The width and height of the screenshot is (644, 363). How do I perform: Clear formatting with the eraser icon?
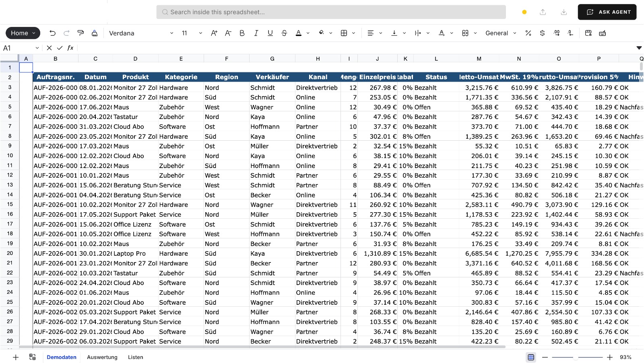95,33
